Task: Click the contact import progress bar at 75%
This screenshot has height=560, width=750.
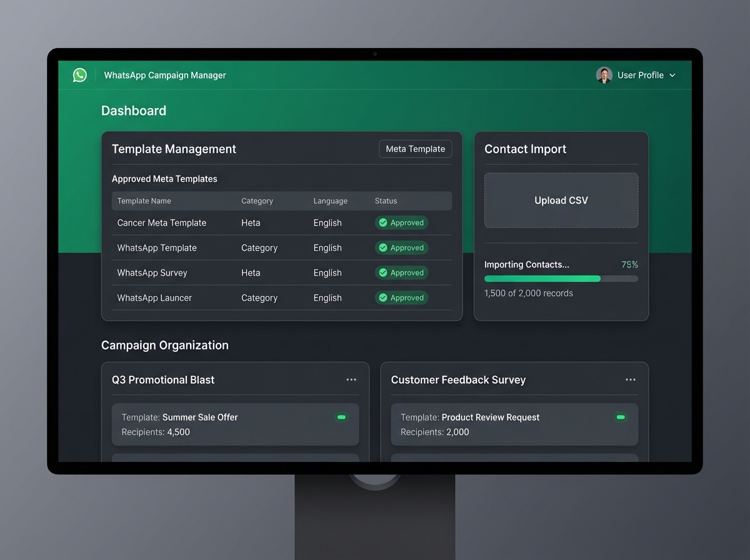Action: pos(561,278)
